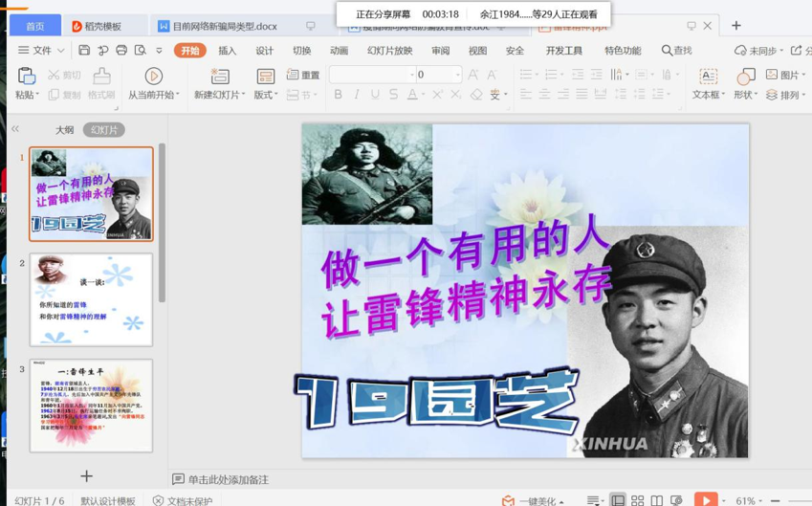This screenshot has height=506, width=812.
Task: Switch to slide sorter view in status bar
Action: 637,500
